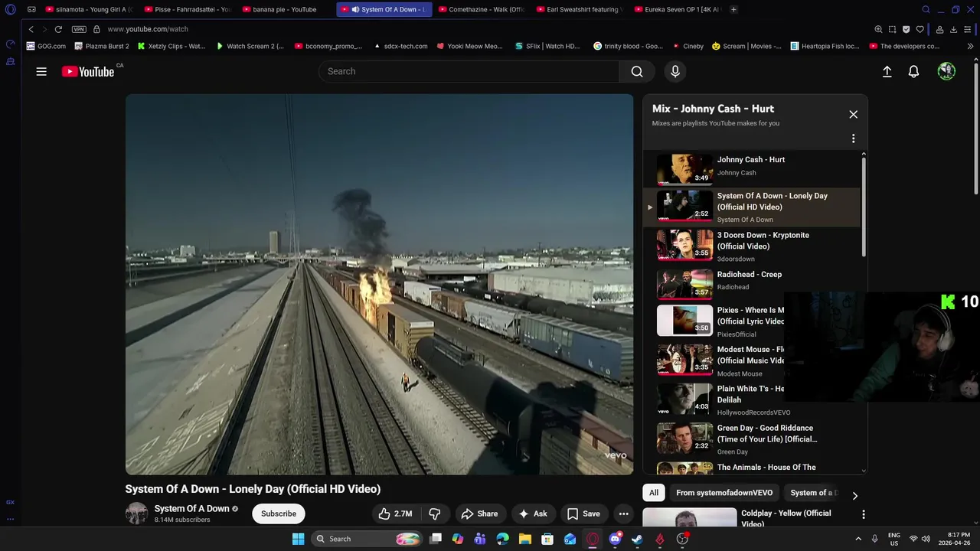Open the Windows Start menu
Viewport: 980px width, 551px height.
pyautogui.click(x=298, y=539)
